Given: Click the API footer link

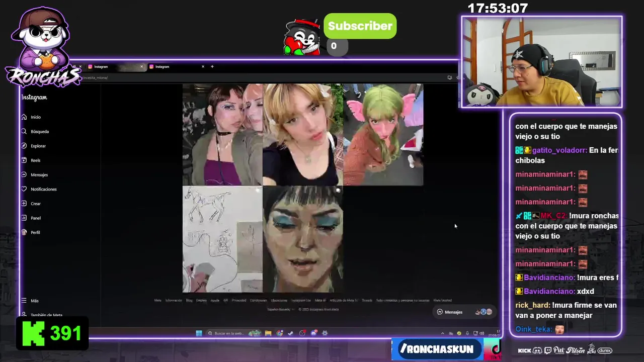Looking at the screenshot, I should click(x=225, y=301).
